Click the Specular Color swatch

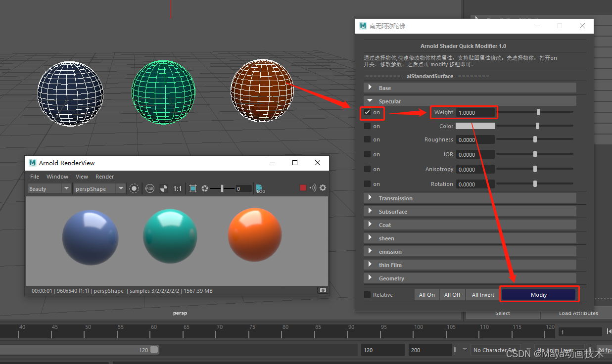(475, 126)
